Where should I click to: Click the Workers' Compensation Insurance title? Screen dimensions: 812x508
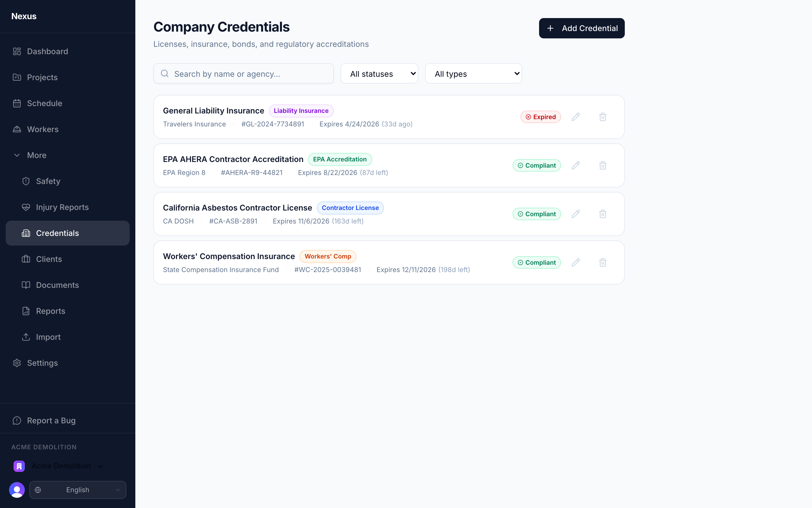[229, 256]
